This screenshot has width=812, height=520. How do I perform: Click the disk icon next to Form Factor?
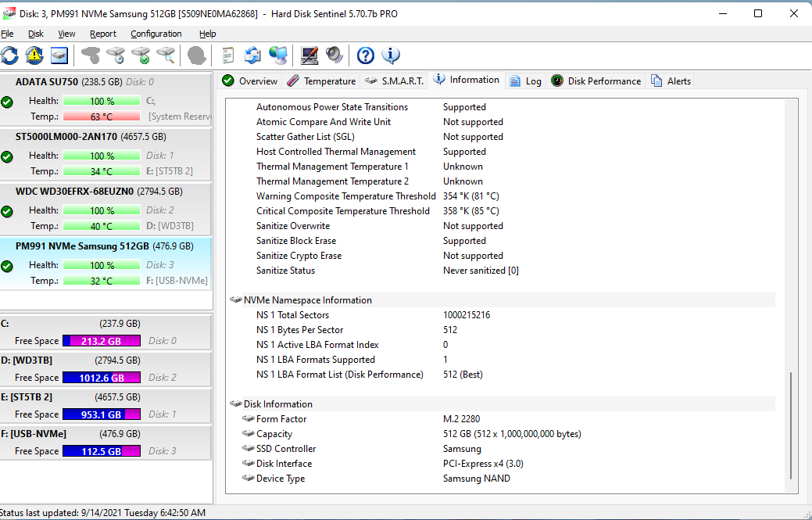pyautogui.click(x=248, y=419)
